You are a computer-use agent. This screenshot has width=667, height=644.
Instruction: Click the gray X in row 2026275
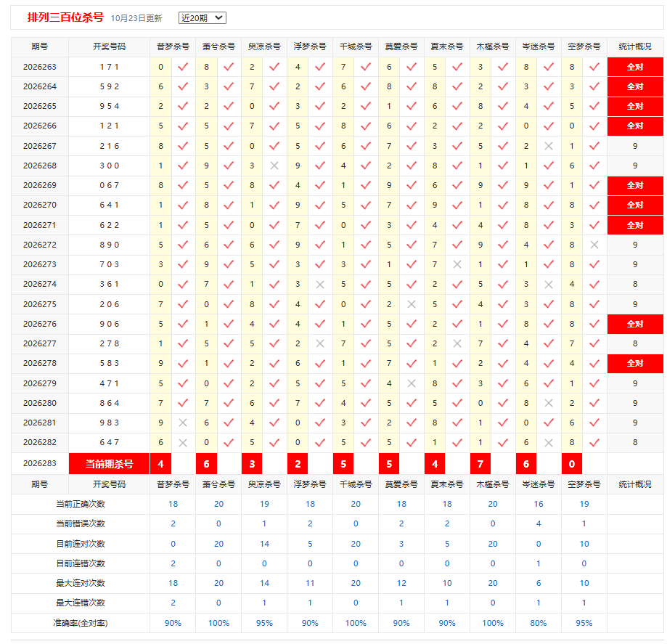pyautogui.click(x=412, y=304)
